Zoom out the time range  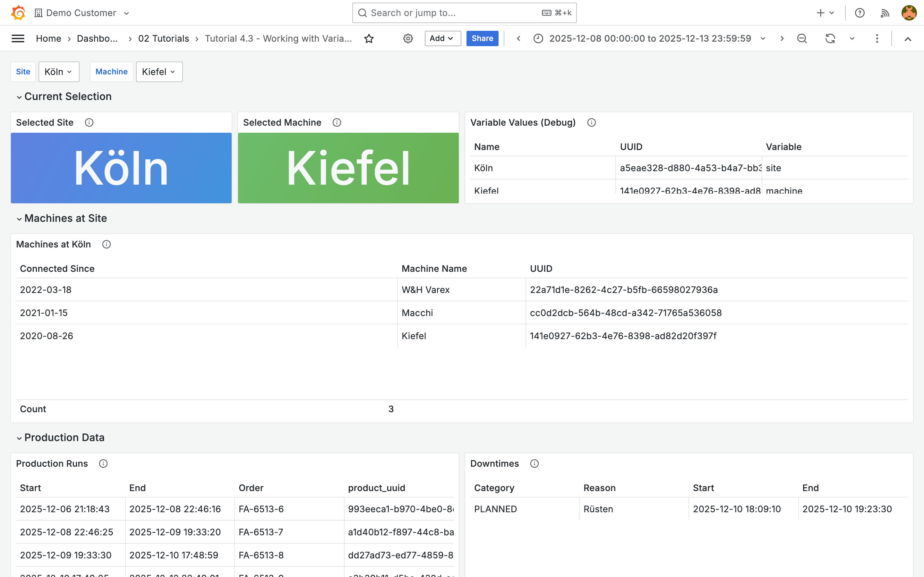(x=802, y=38)
